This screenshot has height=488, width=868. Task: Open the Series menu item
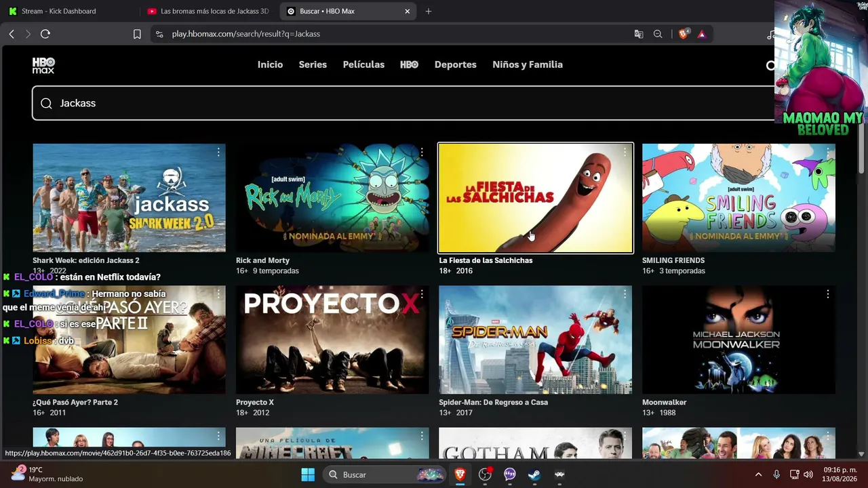313,64
